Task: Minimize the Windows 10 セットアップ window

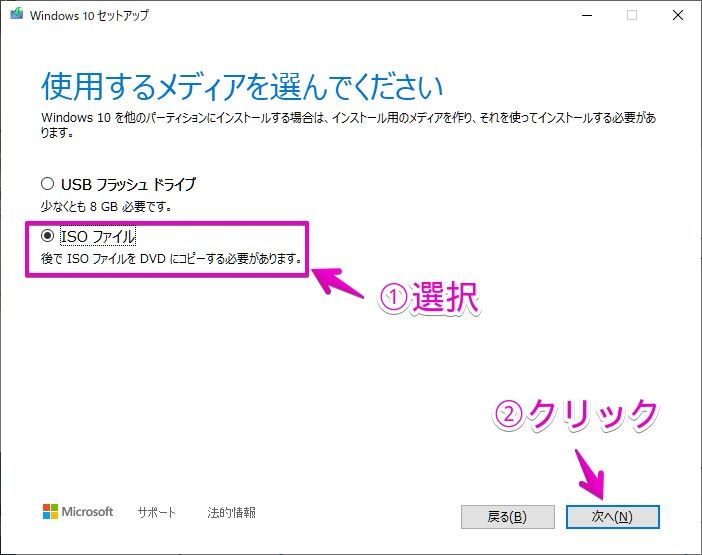Action: click(587, 15)
